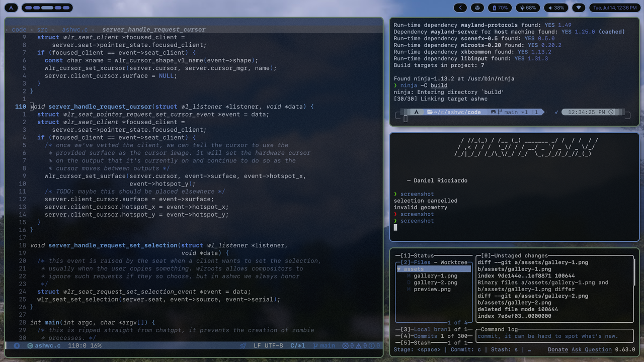Screen dimensions: 644x362
Task: Open the Donate link
Action: click(558, 349)
